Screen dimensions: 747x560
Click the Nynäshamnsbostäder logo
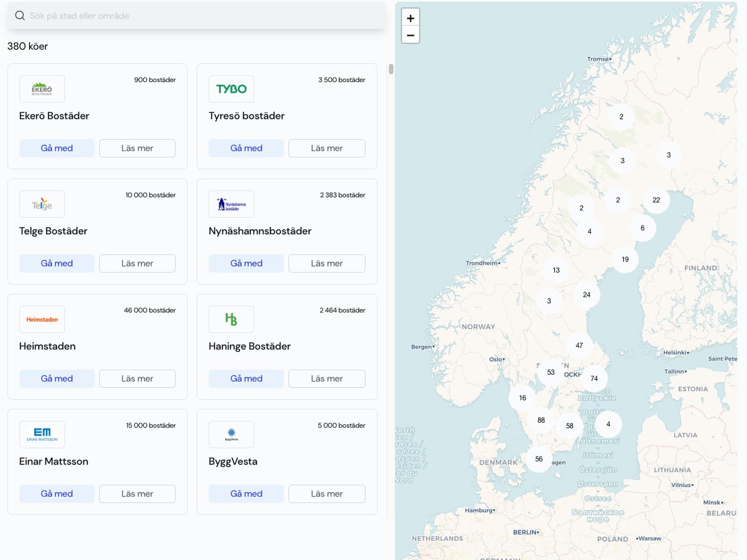(x=231, y=204)
